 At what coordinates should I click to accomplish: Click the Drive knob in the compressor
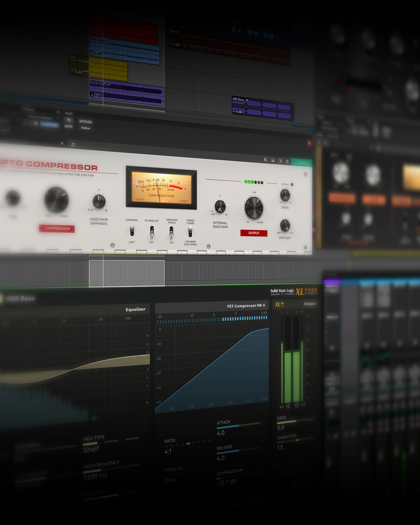tap(285, 195)
